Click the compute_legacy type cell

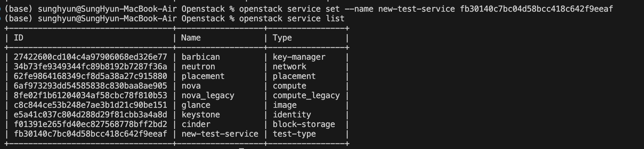pyautogui.click(x=306, y=95)
